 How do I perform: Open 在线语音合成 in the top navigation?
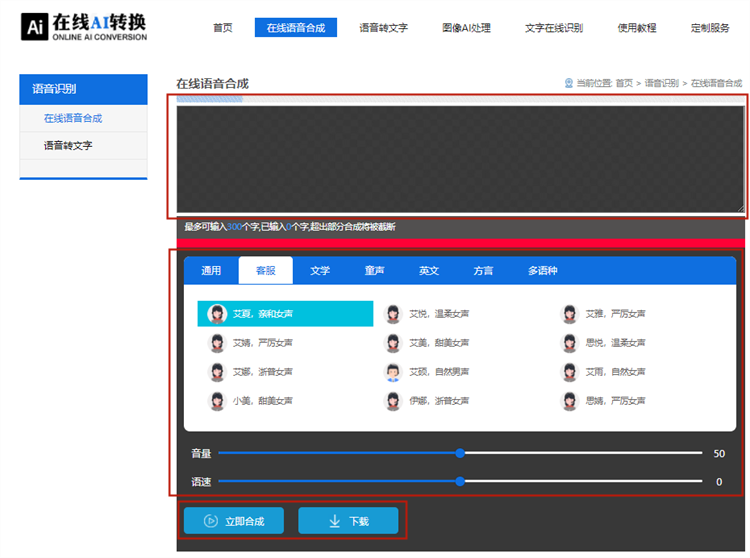pos(296,28)
